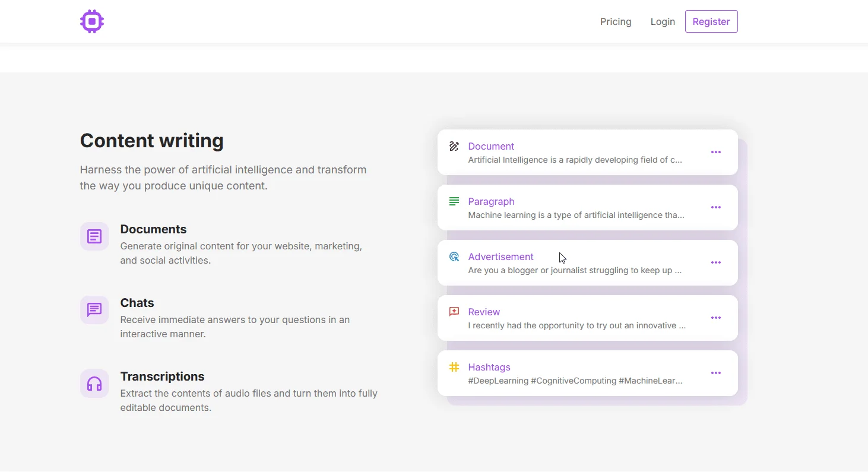
Task: Click the 'Content writing' heading
Action: tap(152, 141)
